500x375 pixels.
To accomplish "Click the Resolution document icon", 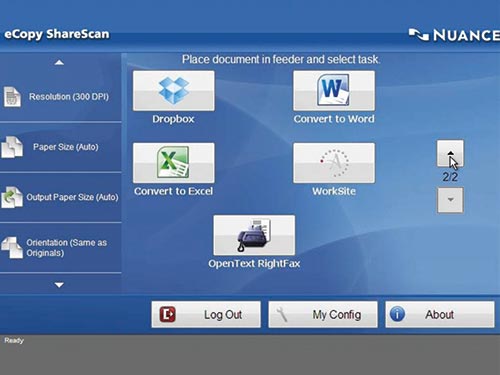I will point(12,97).
